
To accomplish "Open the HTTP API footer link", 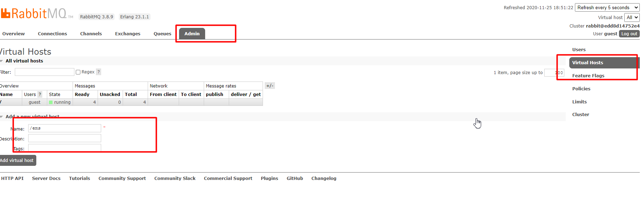I will (12, 179).
